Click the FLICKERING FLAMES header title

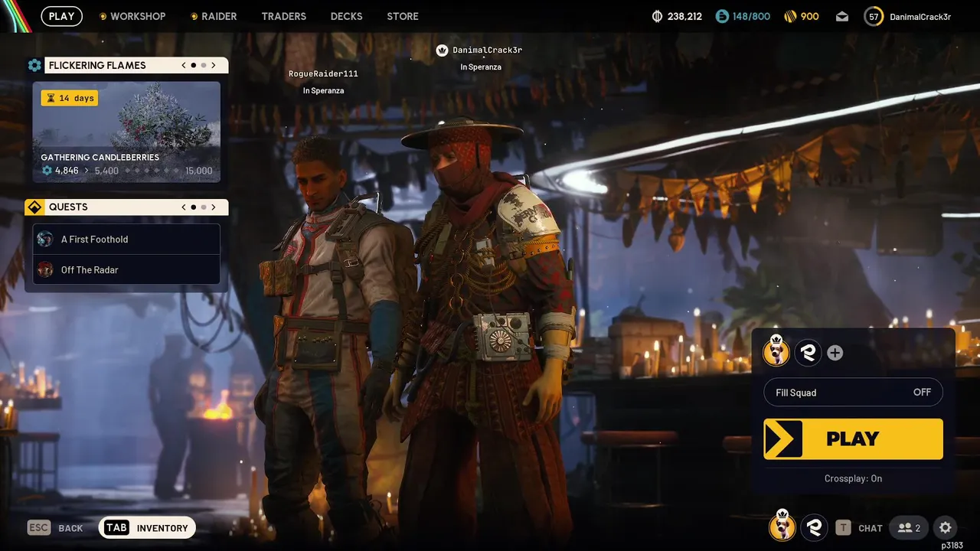[x=97, y=65]
